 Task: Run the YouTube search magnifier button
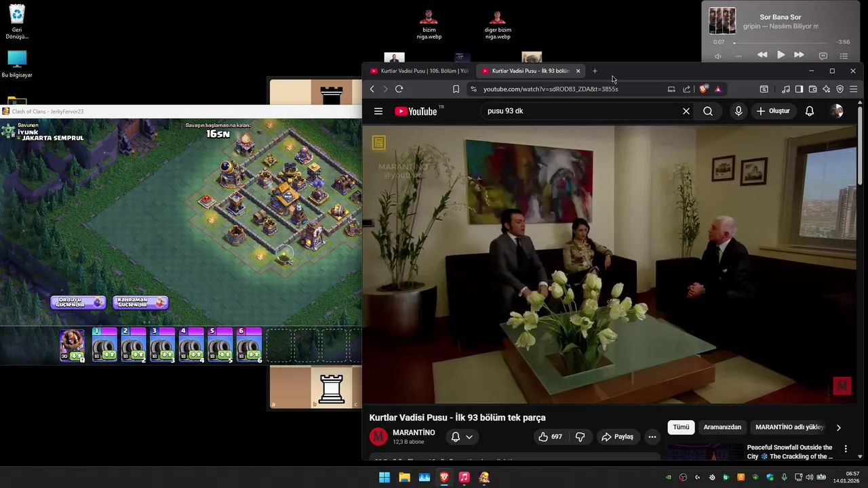708,111
